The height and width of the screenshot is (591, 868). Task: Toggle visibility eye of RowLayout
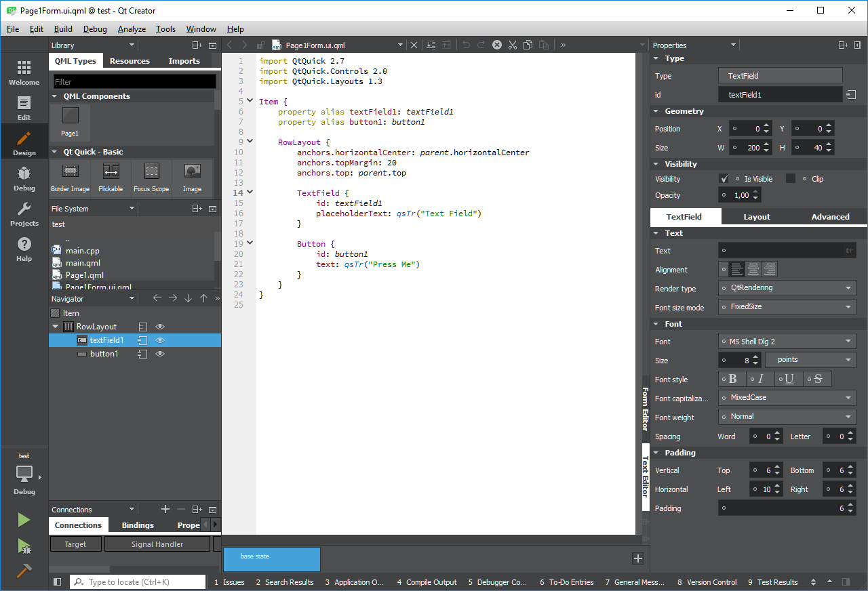[x=160, y=327]
